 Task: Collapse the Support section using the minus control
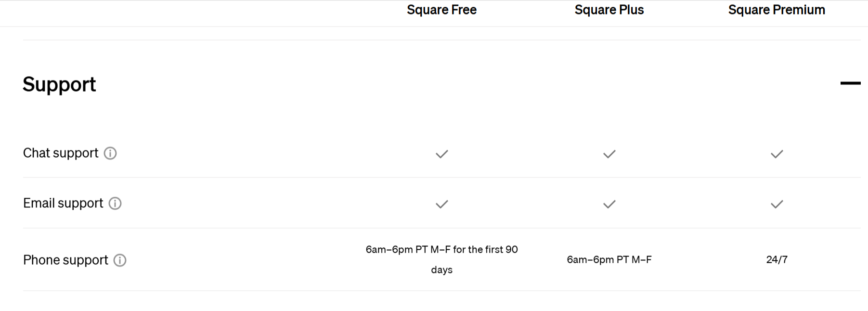coord(851,83)
